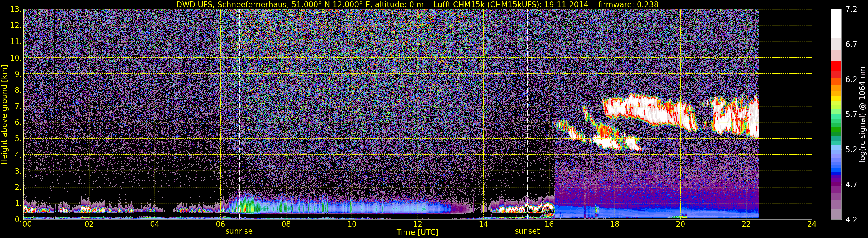The height and width of the screenshot is (238, 868).
Task: Click the 'Time [UTC]' axis label
Action: click(x=417, y=232)
